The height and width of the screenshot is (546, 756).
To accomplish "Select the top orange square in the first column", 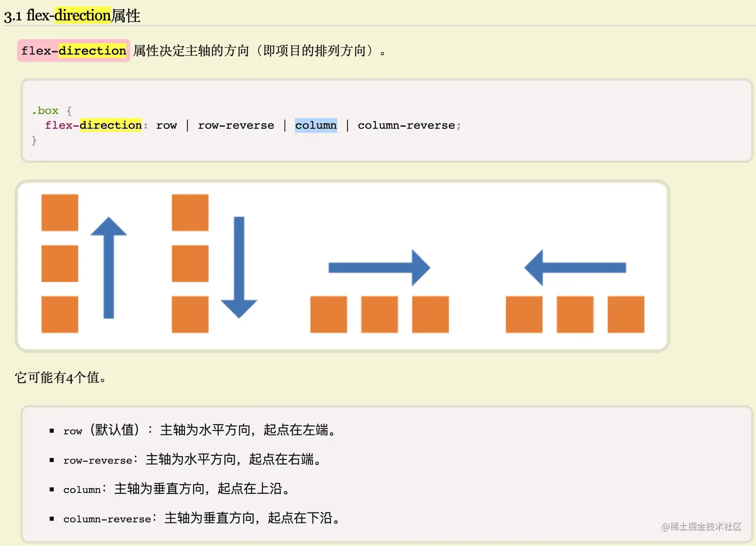I will tap(59, 211).
